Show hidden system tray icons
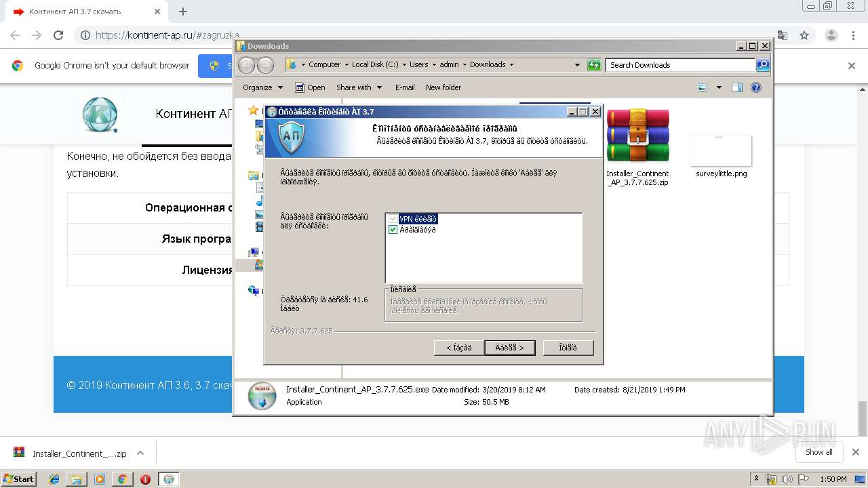This screenshot has height=488, width=868. pos(756,479)
